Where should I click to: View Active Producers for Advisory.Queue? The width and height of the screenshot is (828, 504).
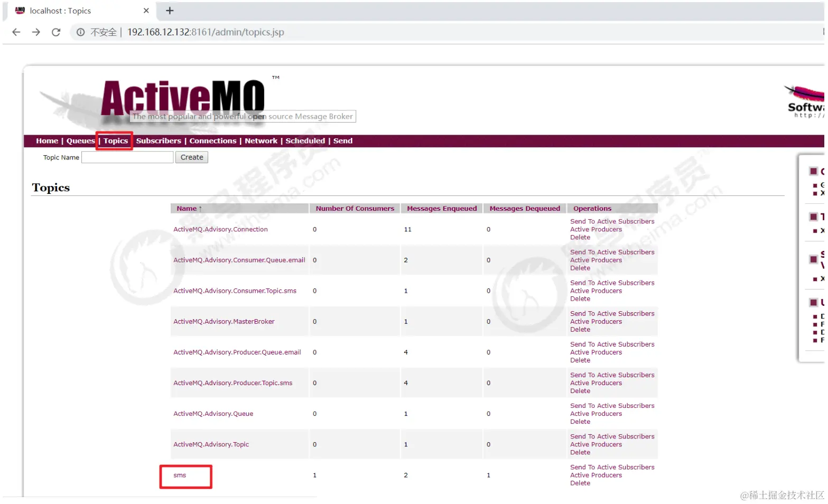[596, 414]
